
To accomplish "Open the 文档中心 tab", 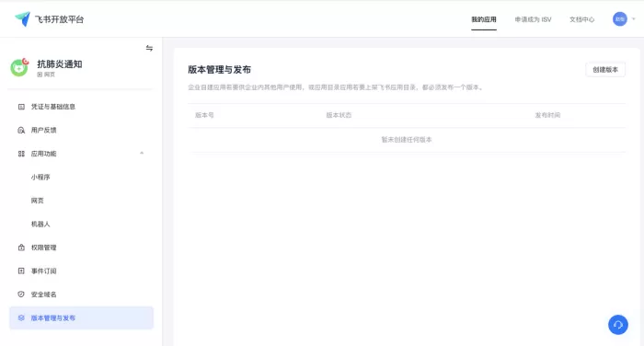I will tap(581, 19).
